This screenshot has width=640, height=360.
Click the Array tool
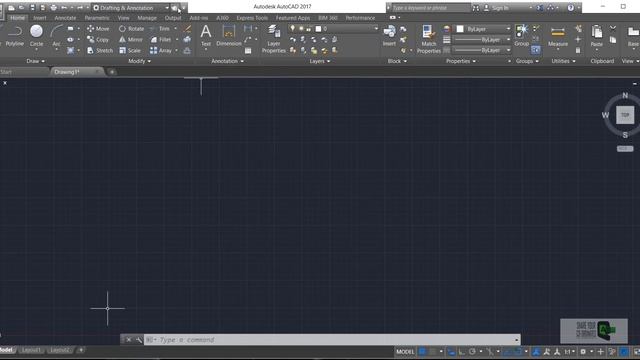[161, 51]
